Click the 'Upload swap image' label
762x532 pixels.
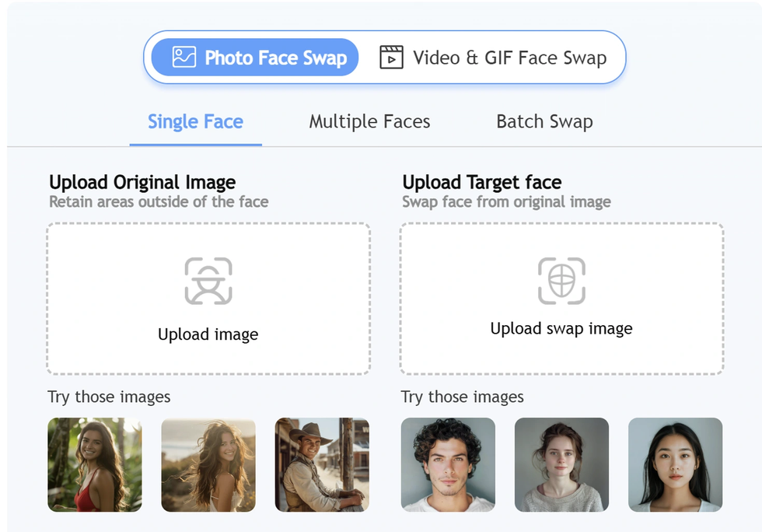[561, 329]
